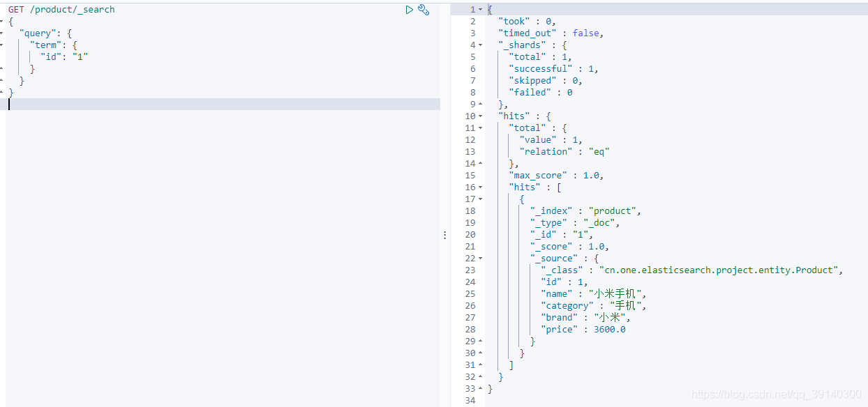Click the "price" : 3600.0 line

click(583, 330)
